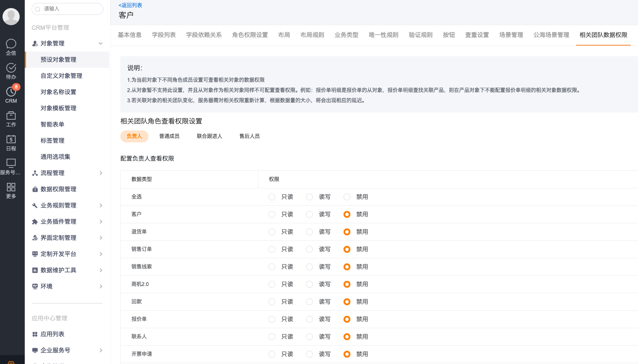Set 开票申请 row to 读写
The image size is (638, 364).
coord(309,354)
